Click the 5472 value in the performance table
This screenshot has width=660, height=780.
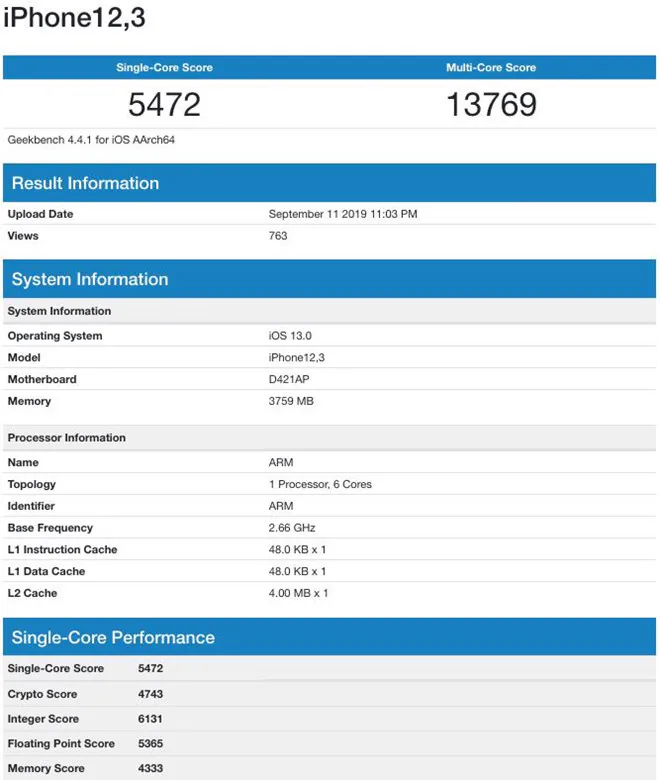tap(151, 669)
